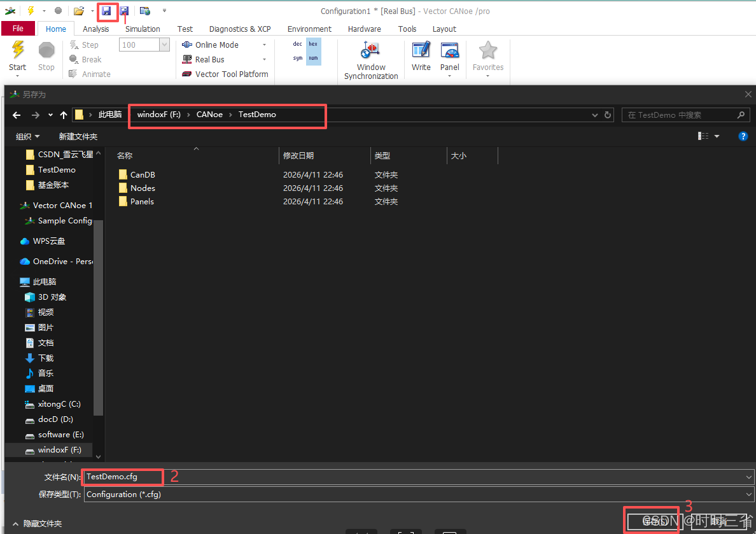
Task: Select WPS云盘 in the navigation pane
Action: pyautogui.click(x=43, y=241)
